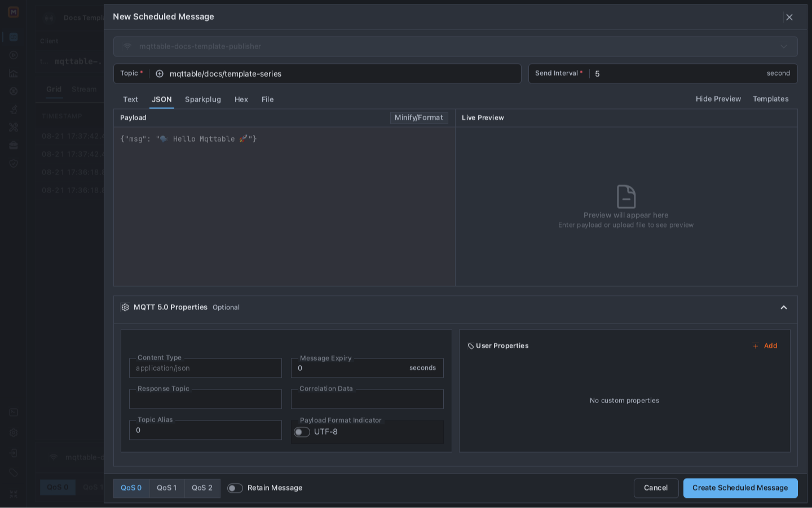
Task: Select QoS 0 in the dialog
Action: pyautogui.click(x=131, y=488)
